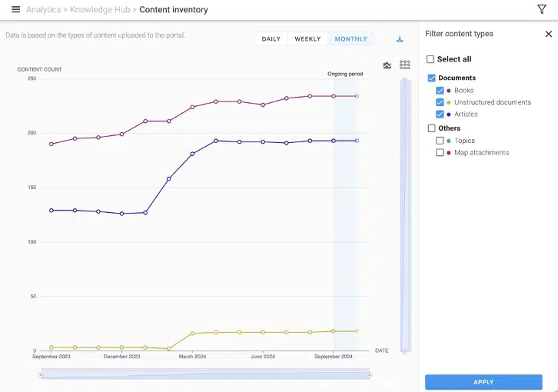Check the Topics checkbox
The image size is (558, 392).
tap(440, 141)
